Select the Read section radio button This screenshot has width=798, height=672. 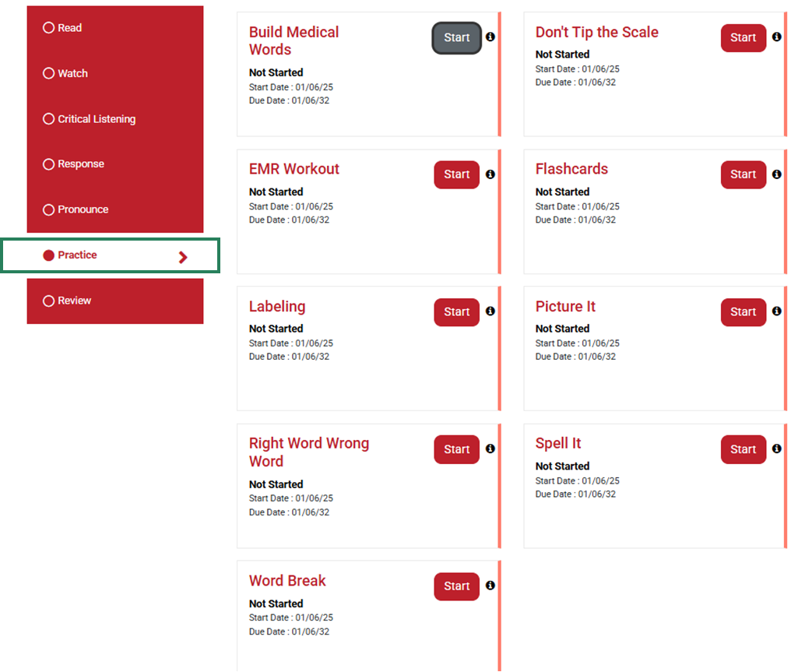coord(48,27)
